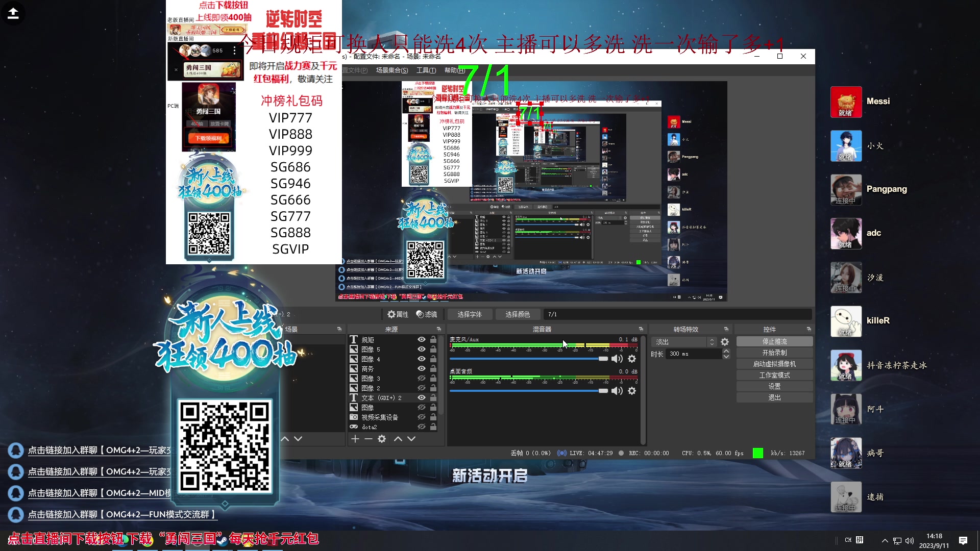Image resolution: width=980 pixels, height=551 pixels.
Task: Open source properties via the gear icon
Action: pyautogui.click(x=382, y=439)
